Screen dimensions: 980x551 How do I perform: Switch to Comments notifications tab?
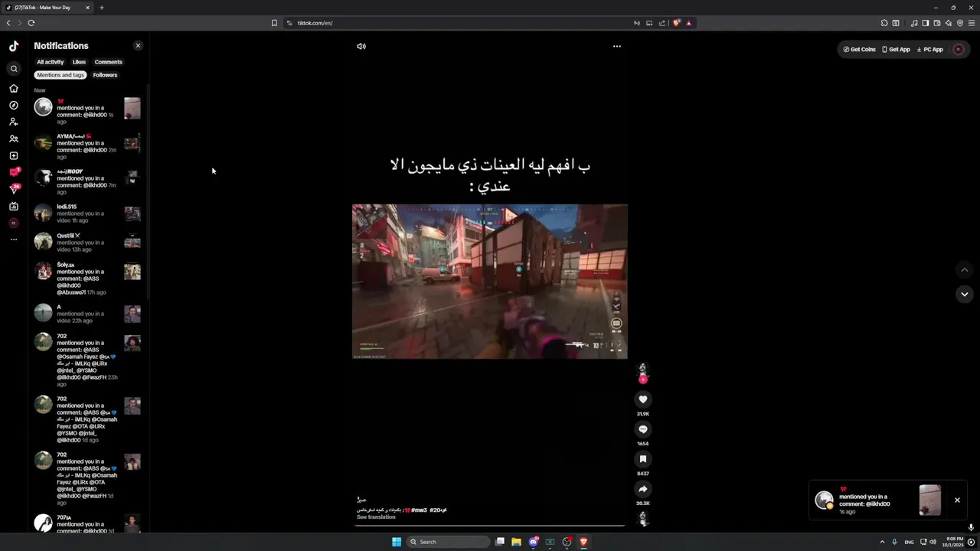coord(108,62)
